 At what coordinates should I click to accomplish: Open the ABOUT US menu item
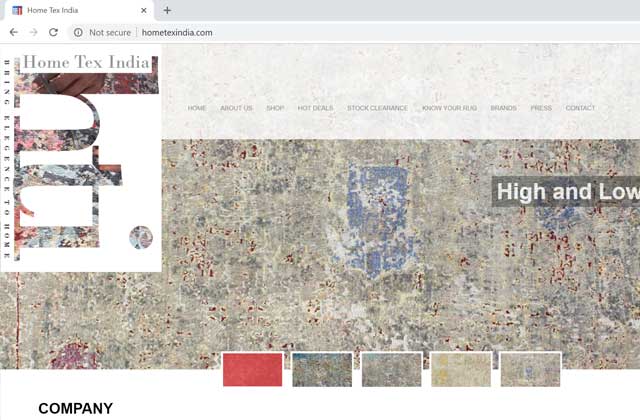pos(236,108)
